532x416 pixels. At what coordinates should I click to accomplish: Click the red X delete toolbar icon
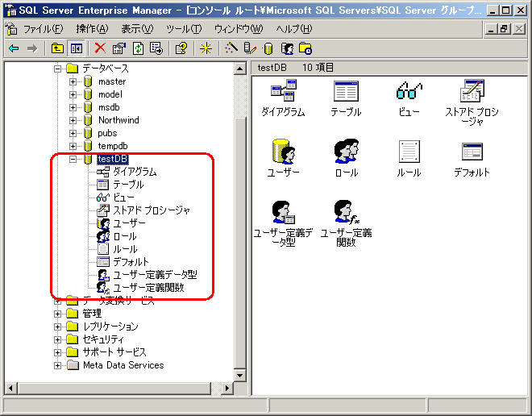100,48
